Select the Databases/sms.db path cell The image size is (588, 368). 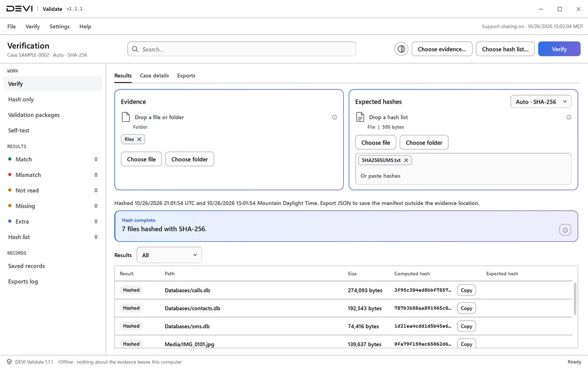pos(187,326)
